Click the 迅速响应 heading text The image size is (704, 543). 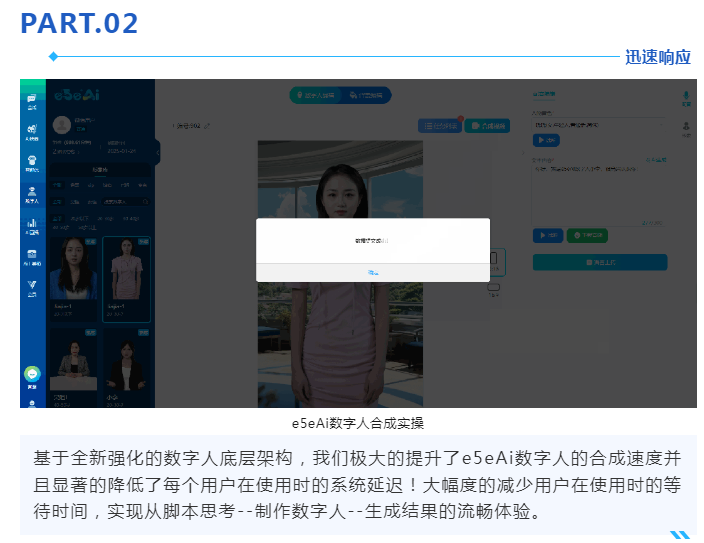pos(658,57)
